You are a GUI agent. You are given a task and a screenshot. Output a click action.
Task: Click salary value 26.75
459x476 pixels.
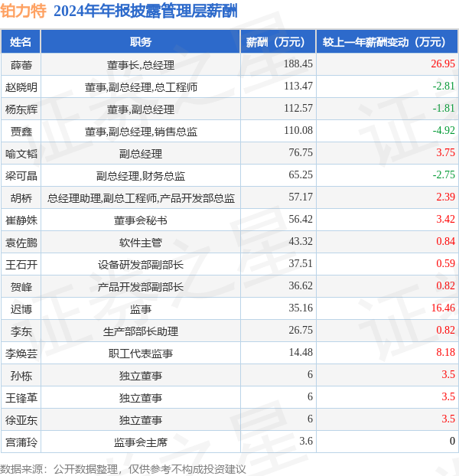(x=301, y=330)
